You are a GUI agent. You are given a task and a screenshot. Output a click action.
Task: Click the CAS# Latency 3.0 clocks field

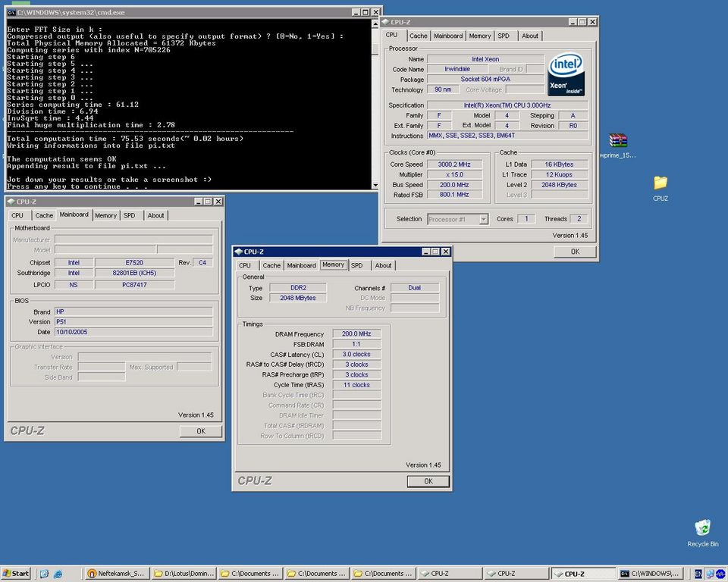(x=356, y=354)
